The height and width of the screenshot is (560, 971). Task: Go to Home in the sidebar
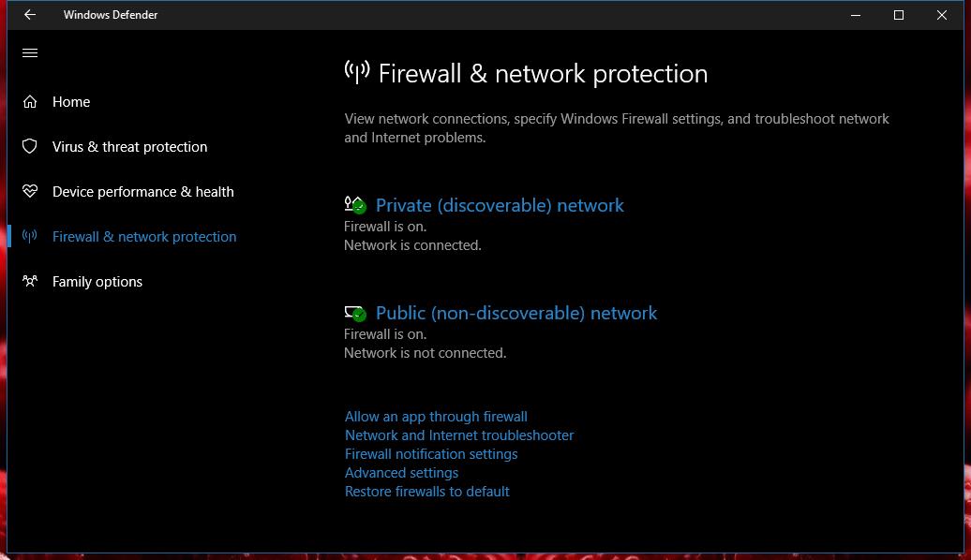(71, 102)
